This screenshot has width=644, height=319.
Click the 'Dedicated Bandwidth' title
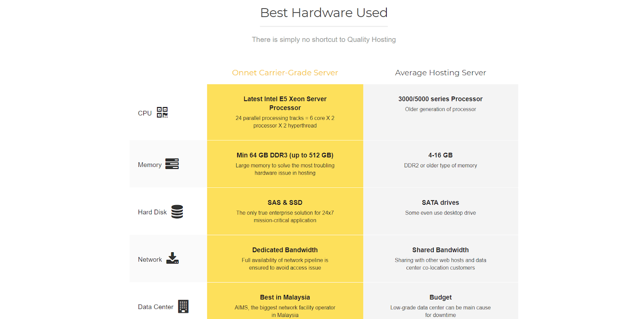coord(285,250)
